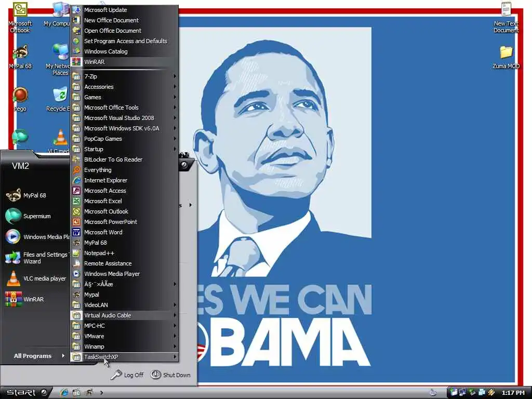Click the Windows Media Player menu icon
The height and width of the screenshot is (399, 532).
[77, 274]
